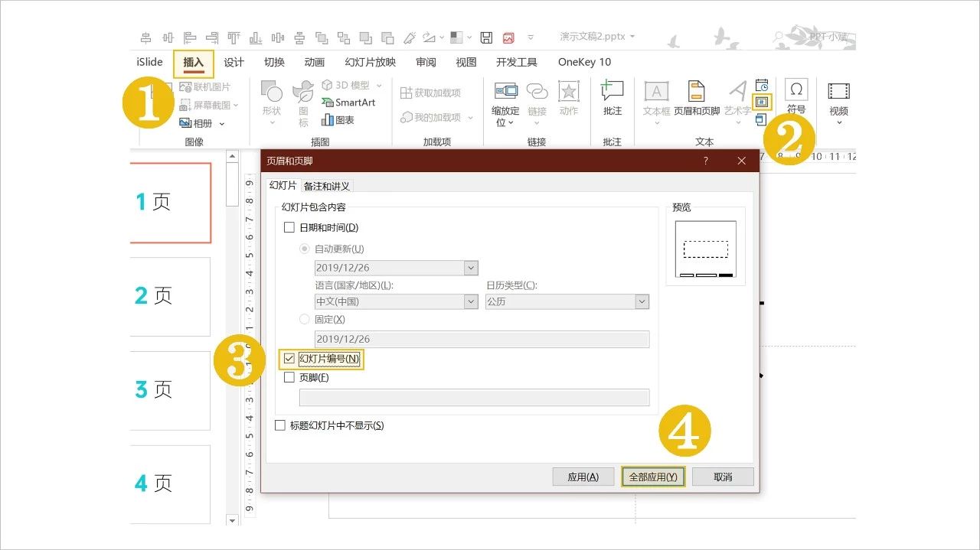Click the 全部应用(Y) apply-to-all button
Screen dimensions: 980x550
pyautogui.click(x=653, y=476)
